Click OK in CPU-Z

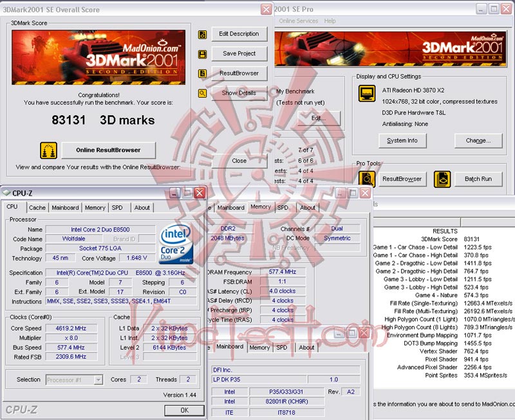click(x=184, y=410)
